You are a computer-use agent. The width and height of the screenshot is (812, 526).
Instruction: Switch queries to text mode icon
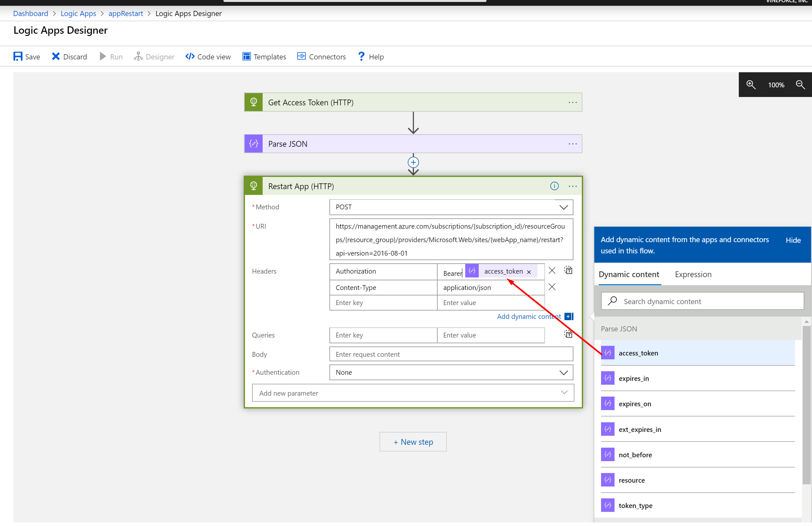pos(568,334)
